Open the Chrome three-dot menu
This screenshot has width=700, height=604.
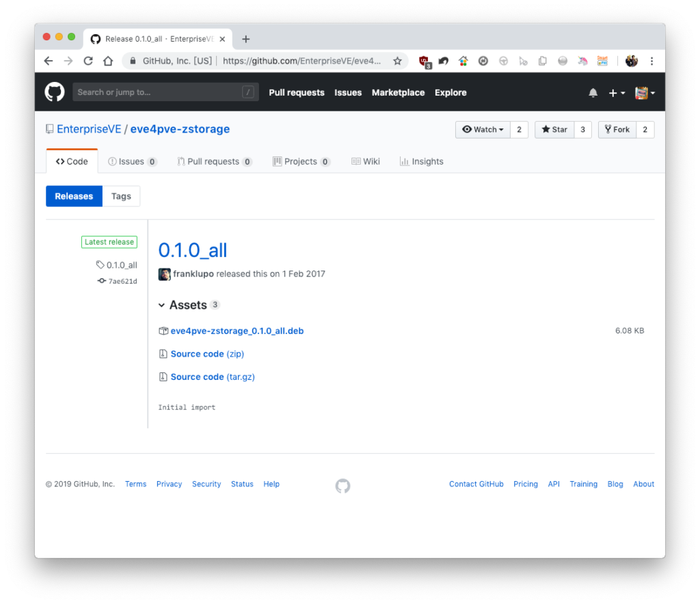(651, 61)
